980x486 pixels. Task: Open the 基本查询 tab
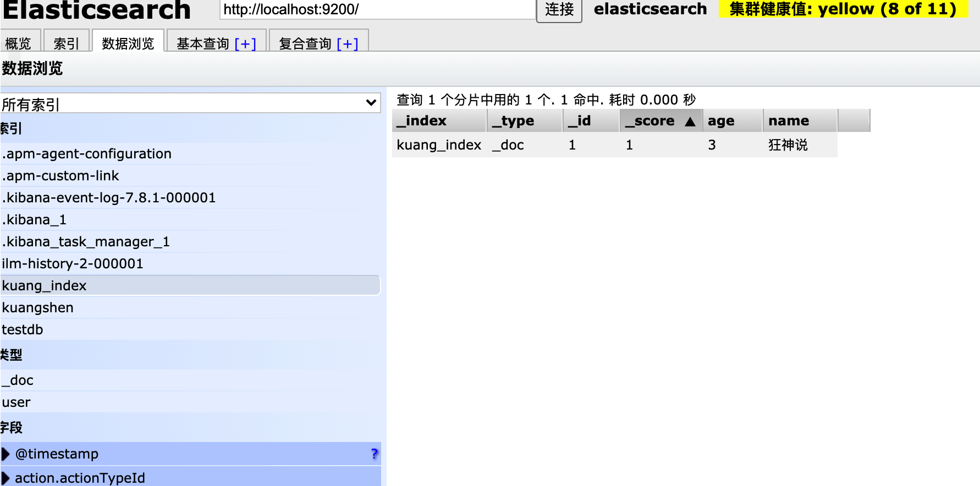(203, 43)
